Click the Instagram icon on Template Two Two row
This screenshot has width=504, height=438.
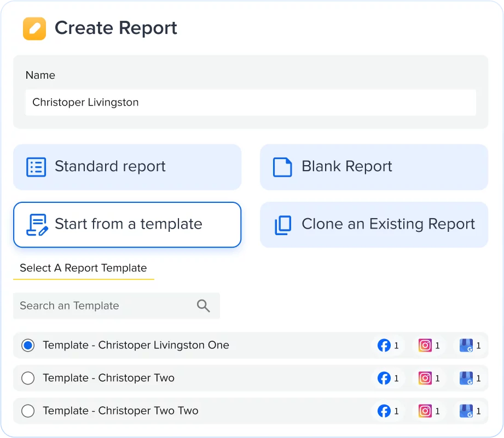click(x=425, y=411)
